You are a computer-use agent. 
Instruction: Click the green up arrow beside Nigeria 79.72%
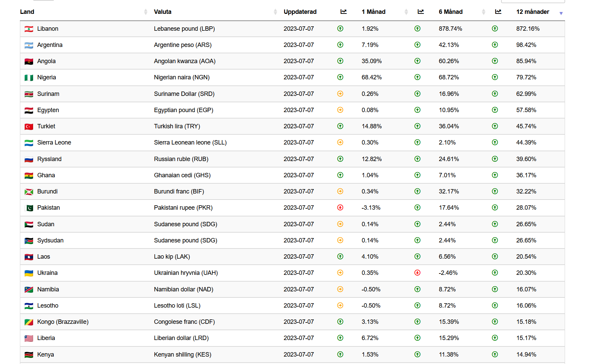(495, 77)
